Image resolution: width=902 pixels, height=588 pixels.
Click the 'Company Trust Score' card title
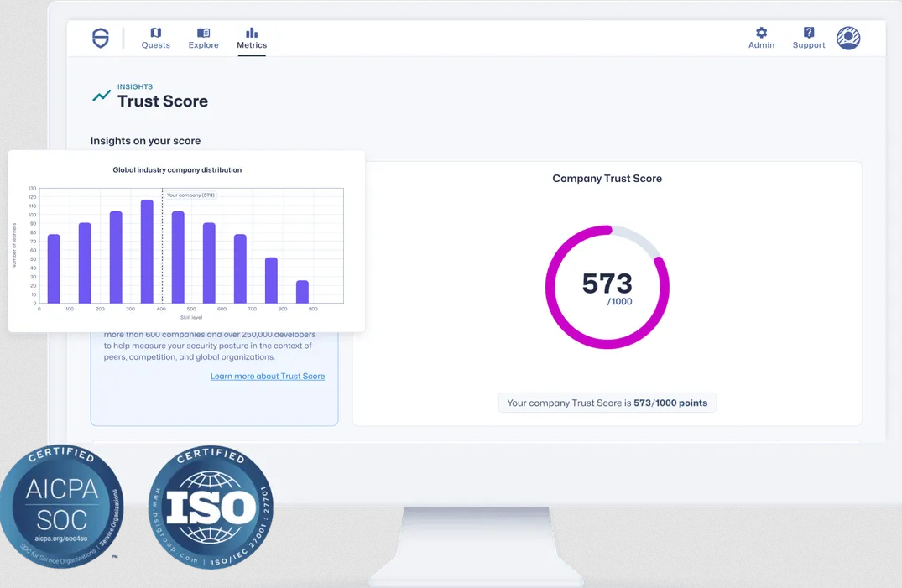pos(607,179)
